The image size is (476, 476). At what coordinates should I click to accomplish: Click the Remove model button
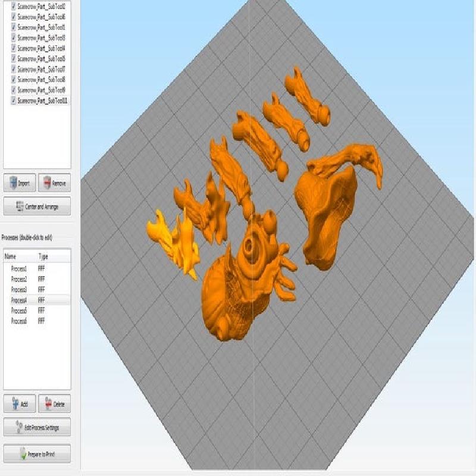(55, 183)
